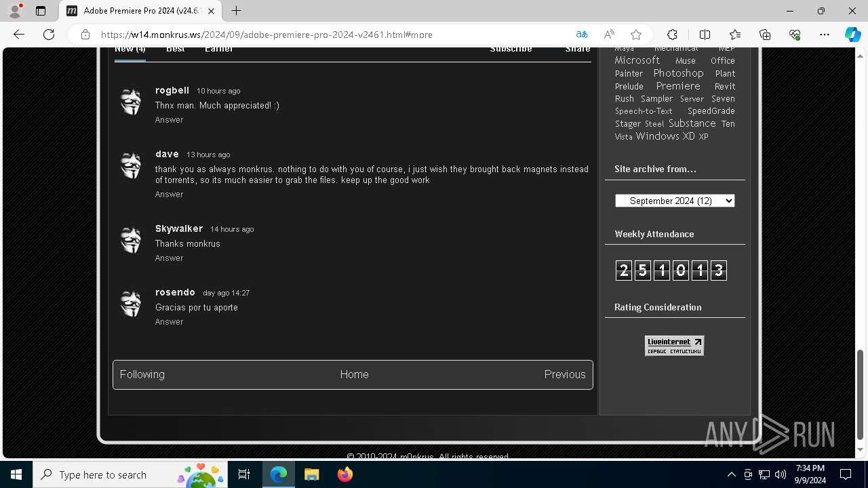Toggle the split screen icon
Screen dimensions: 868x488
705,35
